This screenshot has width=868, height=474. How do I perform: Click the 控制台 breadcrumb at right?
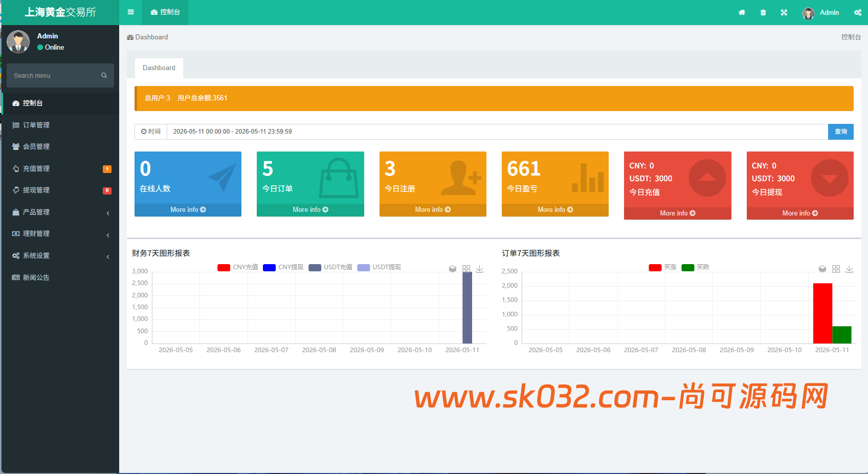pyautogui.click(x=851, y=37)
